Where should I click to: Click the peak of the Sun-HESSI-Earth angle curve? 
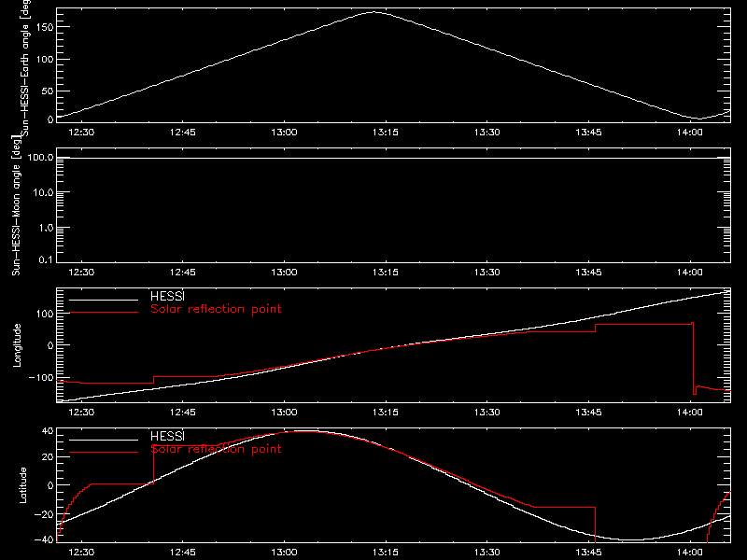point(374,12)
